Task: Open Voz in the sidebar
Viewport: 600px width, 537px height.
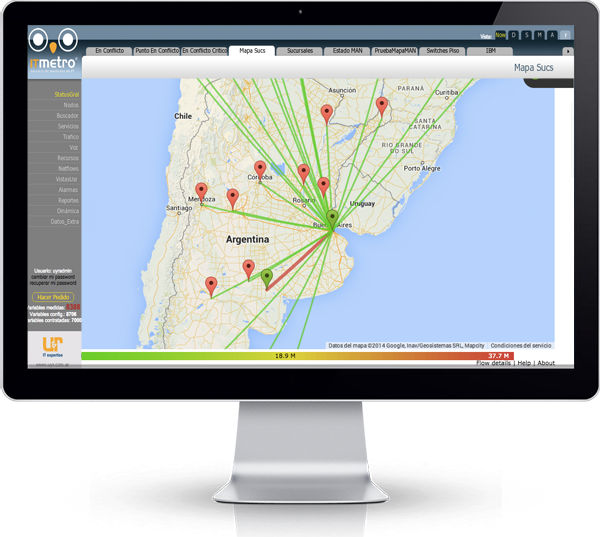Action: tap(74, 147)
